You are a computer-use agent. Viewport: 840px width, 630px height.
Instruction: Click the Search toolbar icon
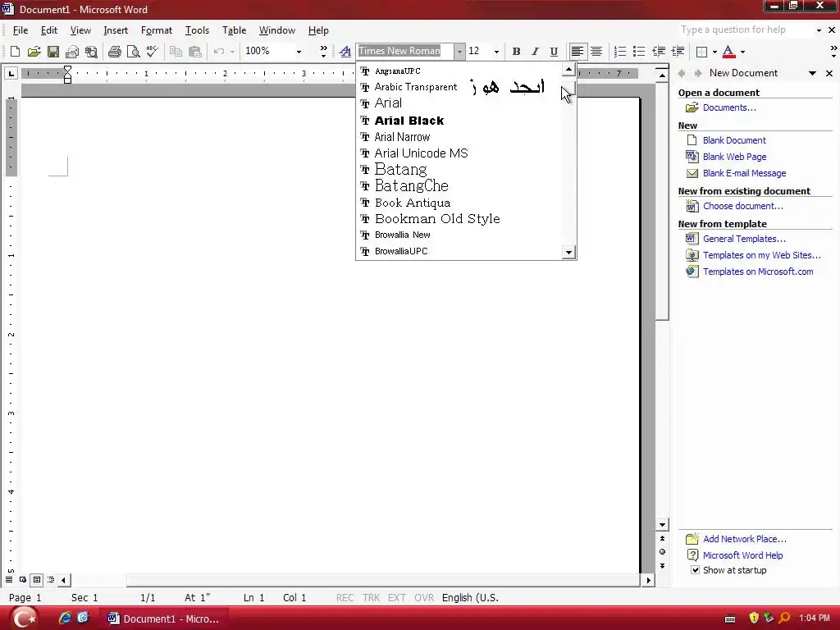(91, 52)
